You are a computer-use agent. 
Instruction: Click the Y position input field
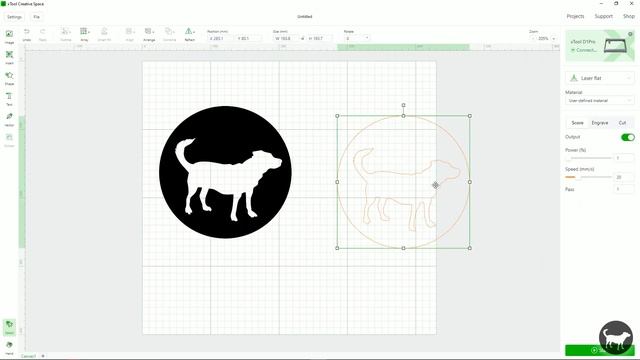coord(248,38)
